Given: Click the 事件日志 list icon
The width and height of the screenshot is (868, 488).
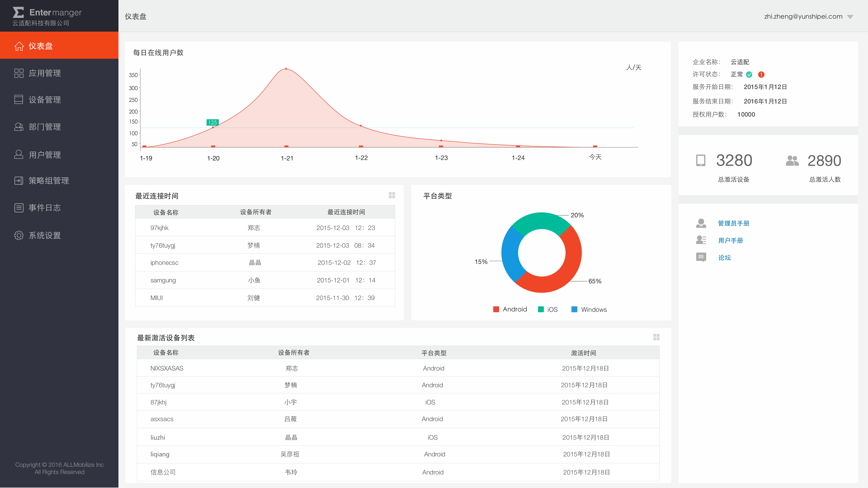Looking at the screenshot, I should coord(19,208).
